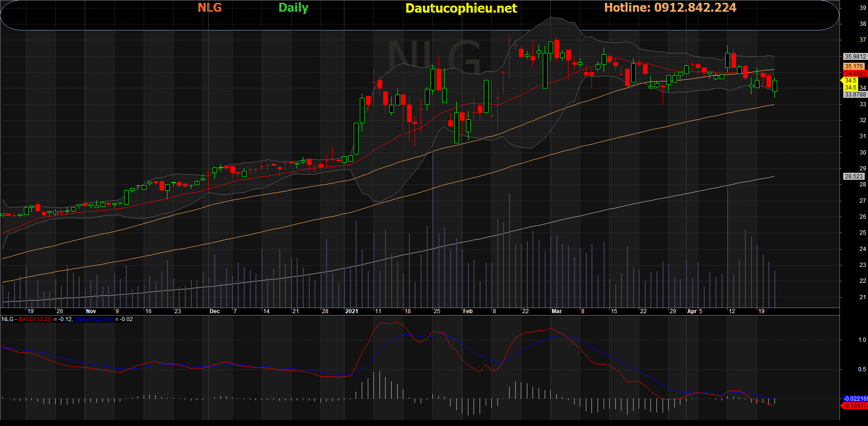Select the 35.9812 upper band price label
Screen dimensions: 868x426
[x=855, y=57]
